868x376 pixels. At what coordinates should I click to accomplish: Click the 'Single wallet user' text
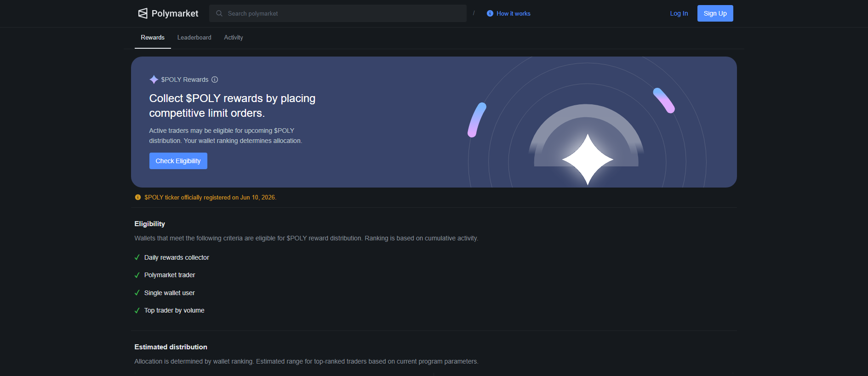pos(170,293)
